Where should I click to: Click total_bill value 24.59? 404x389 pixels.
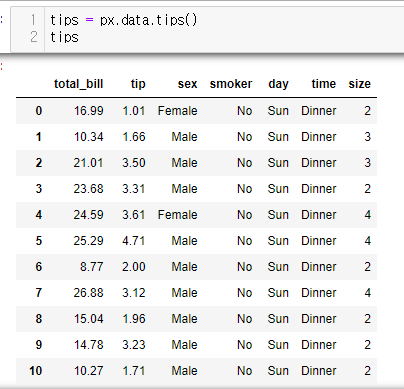88,215
